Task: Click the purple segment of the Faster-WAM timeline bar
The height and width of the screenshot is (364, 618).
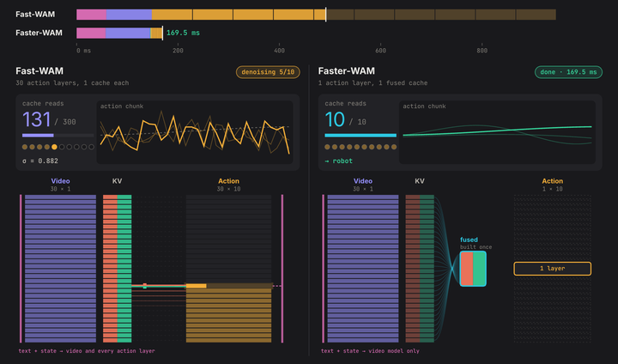Action: 128,33
